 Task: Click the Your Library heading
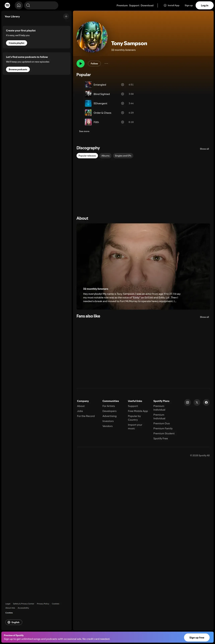point(12,17)
